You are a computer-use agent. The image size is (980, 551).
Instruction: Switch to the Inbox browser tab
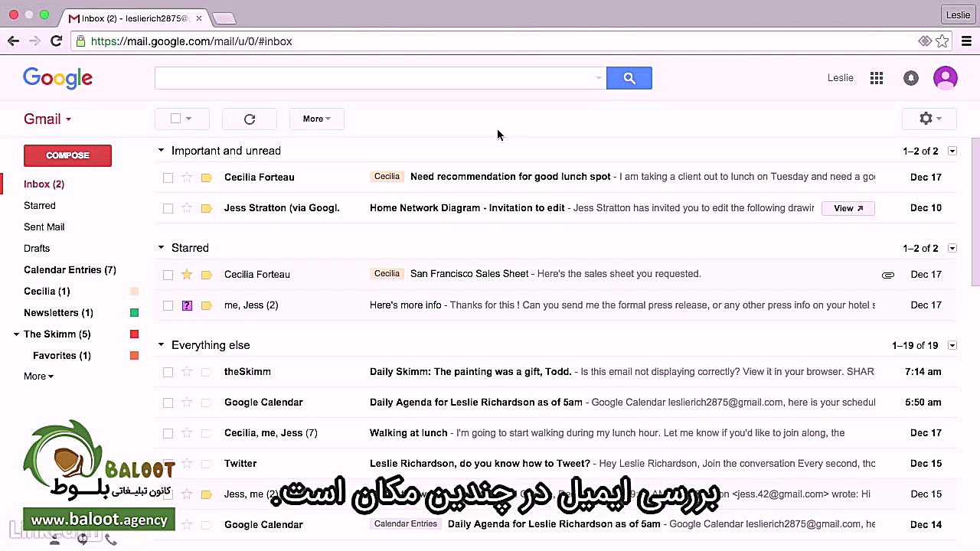[x=130, y=18]
